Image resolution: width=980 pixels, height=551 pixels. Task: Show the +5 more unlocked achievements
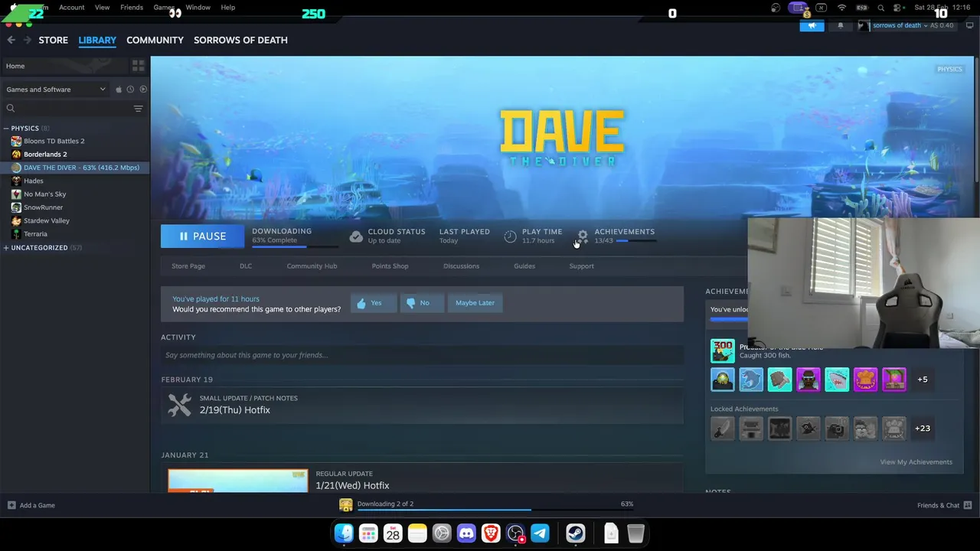tap(923, 380)
